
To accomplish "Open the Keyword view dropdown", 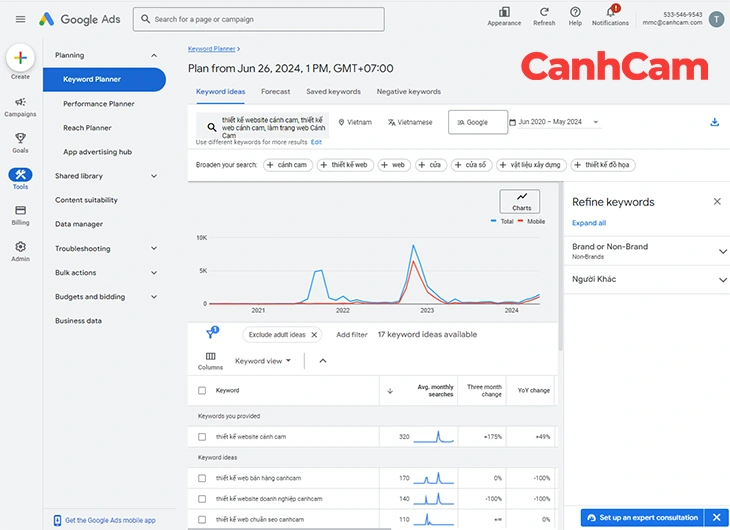I will pos(263,361).
